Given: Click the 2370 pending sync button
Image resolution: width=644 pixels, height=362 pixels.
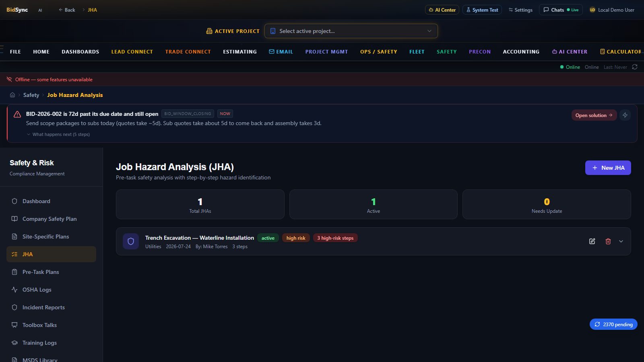Looking at the screenshot, I should pyautogui.click(x=613, y=324).
